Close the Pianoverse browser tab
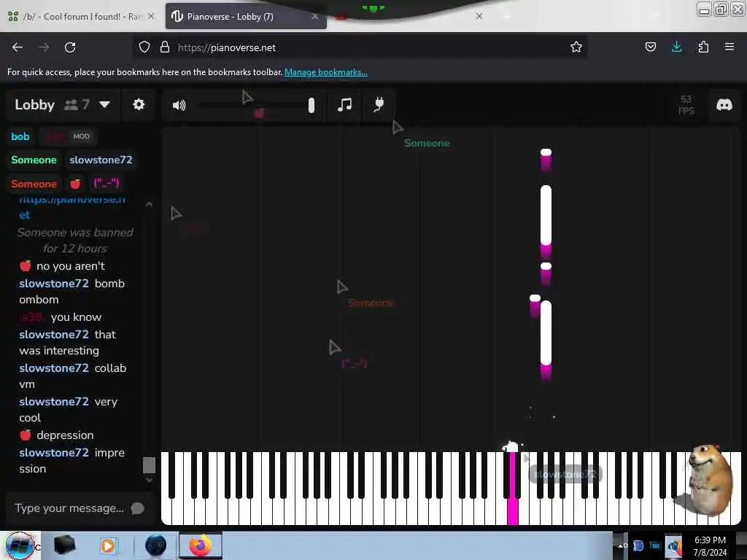 coord(315,17)
